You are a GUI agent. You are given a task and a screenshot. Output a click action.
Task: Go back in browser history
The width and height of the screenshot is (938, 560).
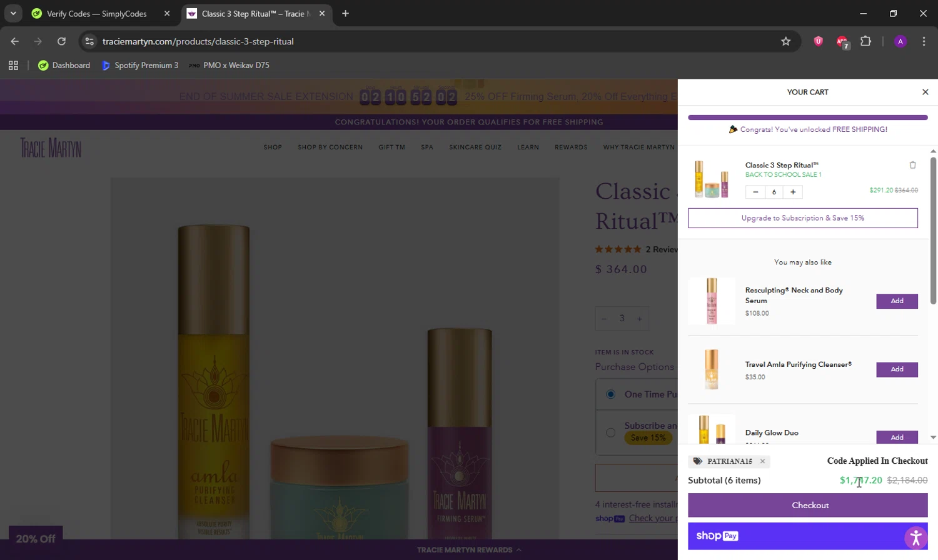(15, 41)
